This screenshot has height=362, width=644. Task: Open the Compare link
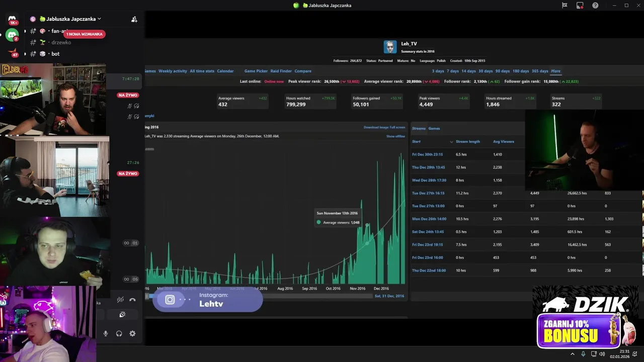click(x=303, y=71)
